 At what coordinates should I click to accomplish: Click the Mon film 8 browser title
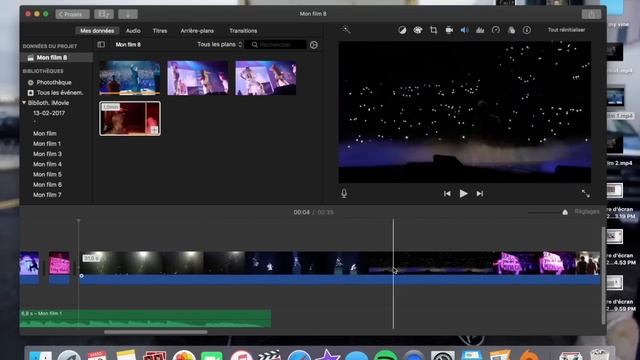(x=128, y=44)
